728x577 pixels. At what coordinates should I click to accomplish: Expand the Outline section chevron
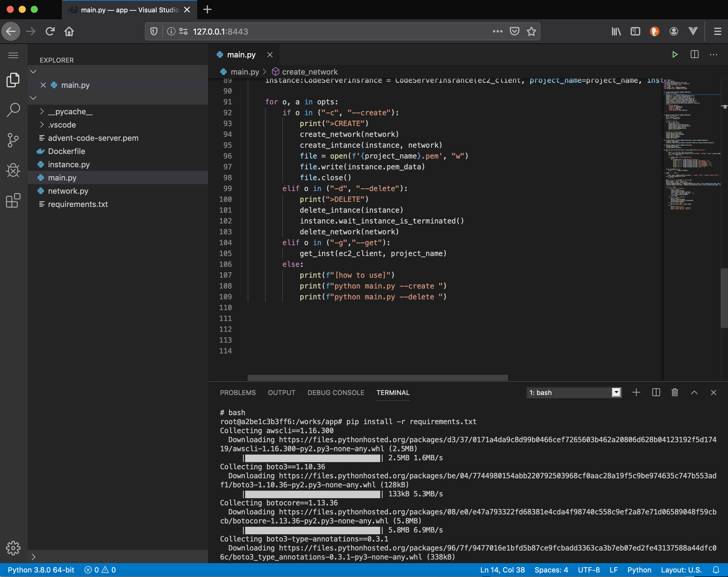tap(33, 557)
